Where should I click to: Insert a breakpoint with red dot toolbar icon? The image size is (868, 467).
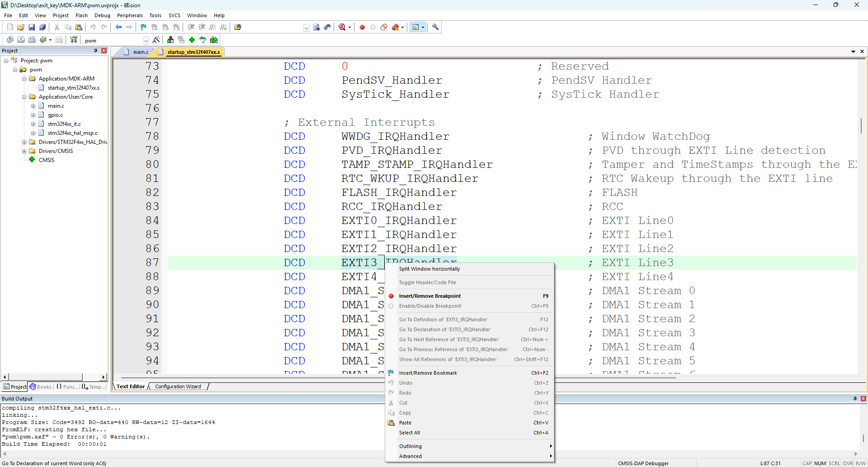tap(362, 27)
